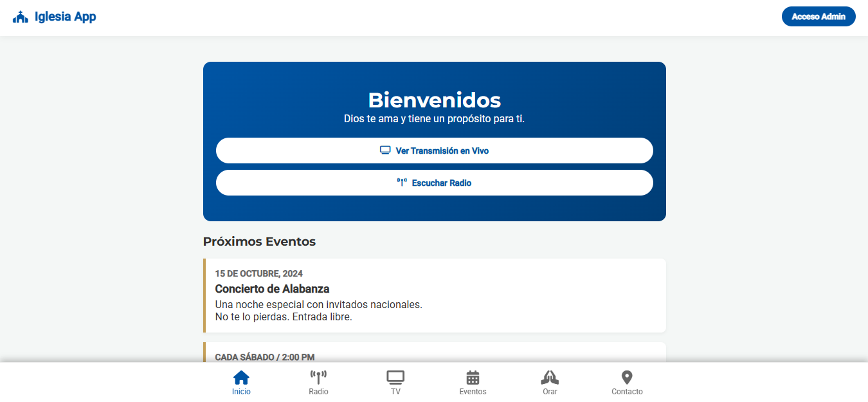Switch to the Eventos section

[x=473, y=383]
